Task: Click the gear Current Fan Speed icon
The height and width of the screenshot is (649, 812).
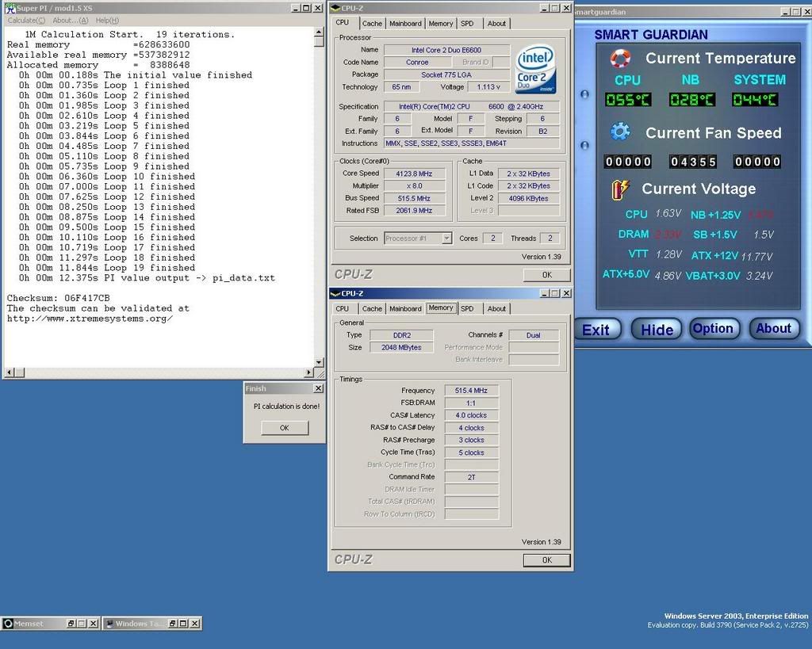Action: click(620, 132)
